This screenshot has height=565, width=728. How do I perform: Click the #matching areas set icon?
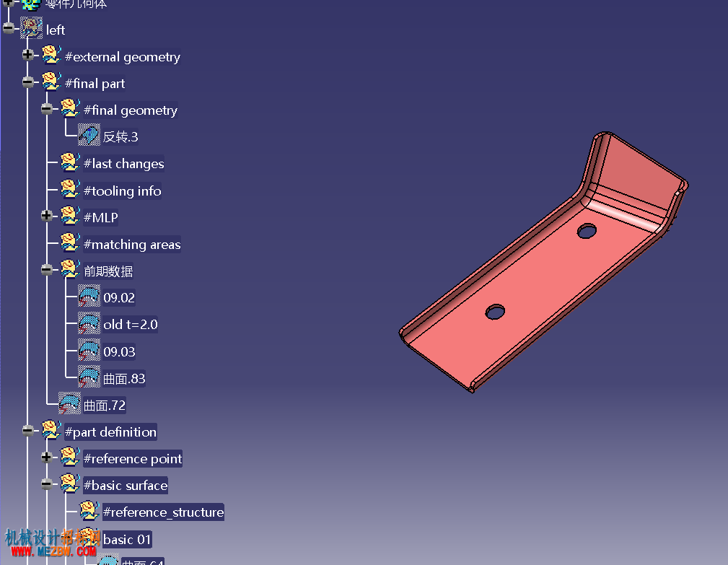pos(70,242)
